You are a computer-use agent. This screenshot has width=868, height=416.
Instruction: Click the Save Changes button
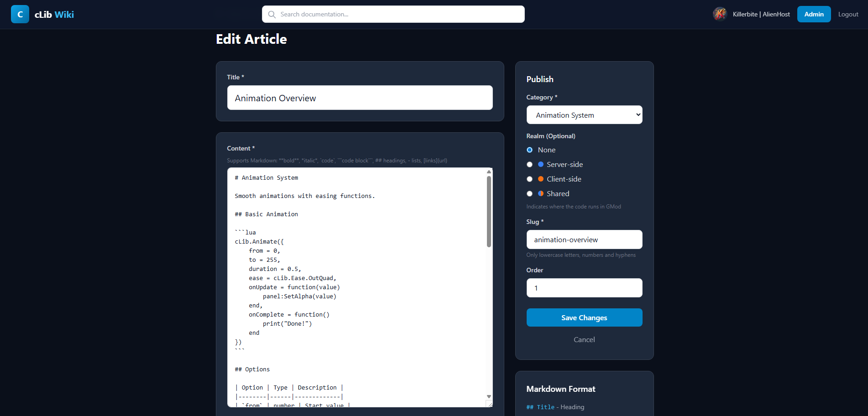click(584, 317)
